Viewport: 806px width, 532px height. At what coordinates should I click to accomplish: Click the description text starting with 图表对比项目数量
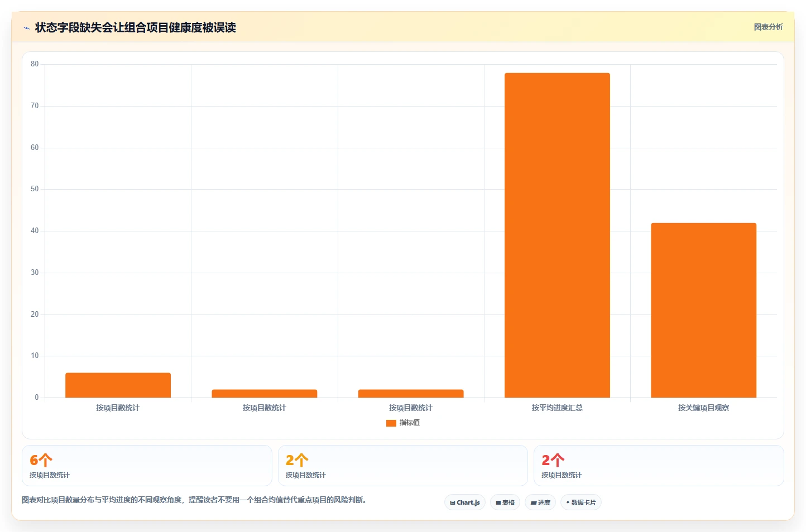point(195,500)
